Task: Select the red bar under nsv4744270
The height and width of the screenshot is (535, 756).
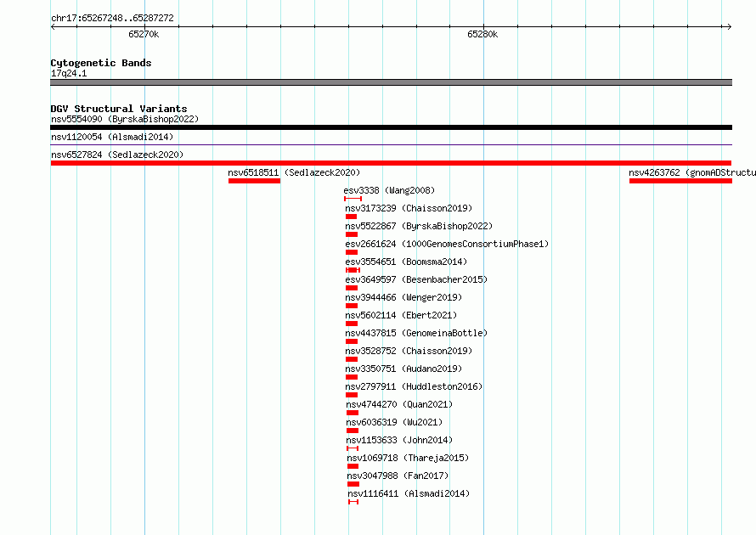Action: click(353, 413)
